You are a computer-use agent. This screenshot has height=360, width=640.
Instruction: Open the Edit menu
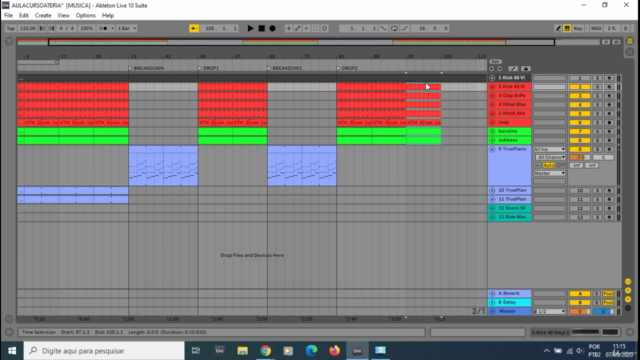pyautogui.click(x=24, y=16)
